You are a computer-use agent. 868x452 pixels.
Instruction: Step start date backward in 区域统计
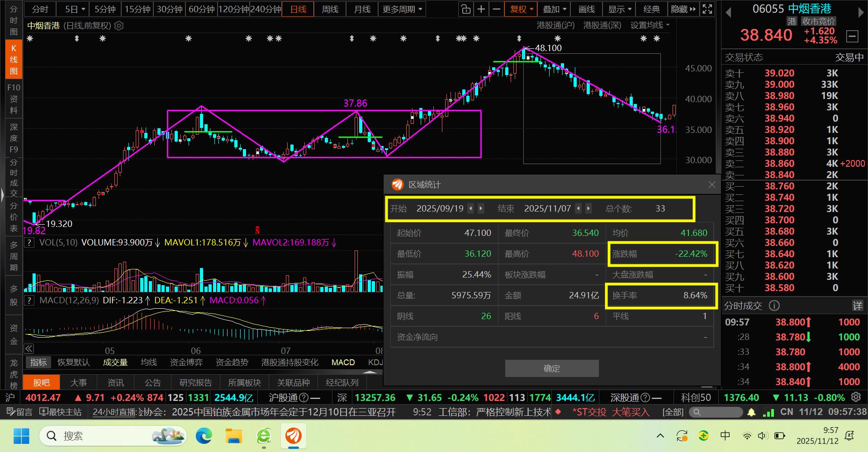point(471,208)
